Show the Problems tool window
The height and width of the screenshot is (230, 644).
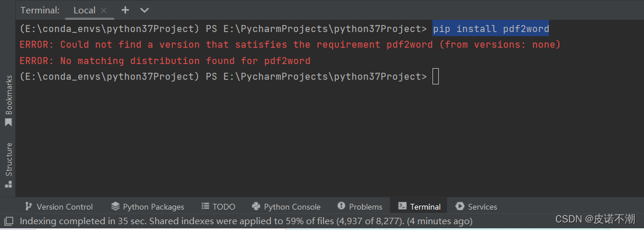(x=360, y=207)
